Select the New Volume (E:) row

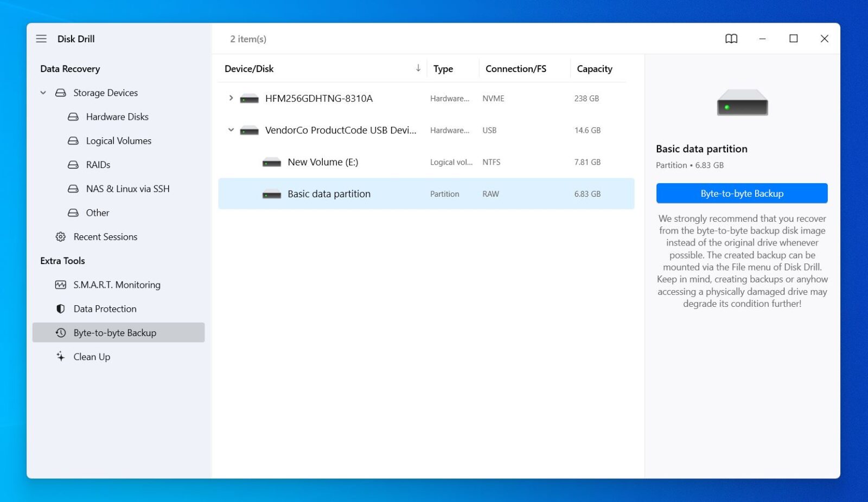[x=323, y=162]
